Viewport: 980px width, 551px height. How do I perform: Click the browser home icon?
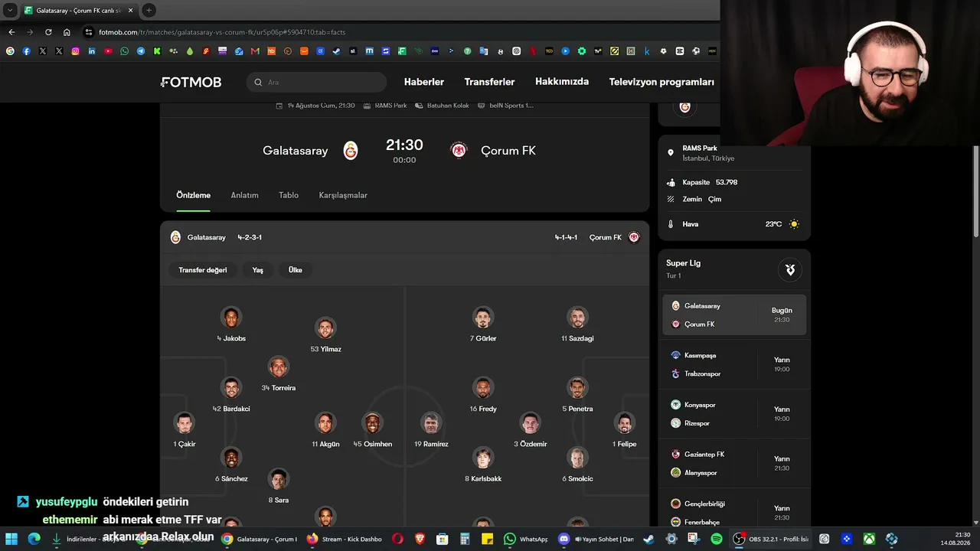67,32
